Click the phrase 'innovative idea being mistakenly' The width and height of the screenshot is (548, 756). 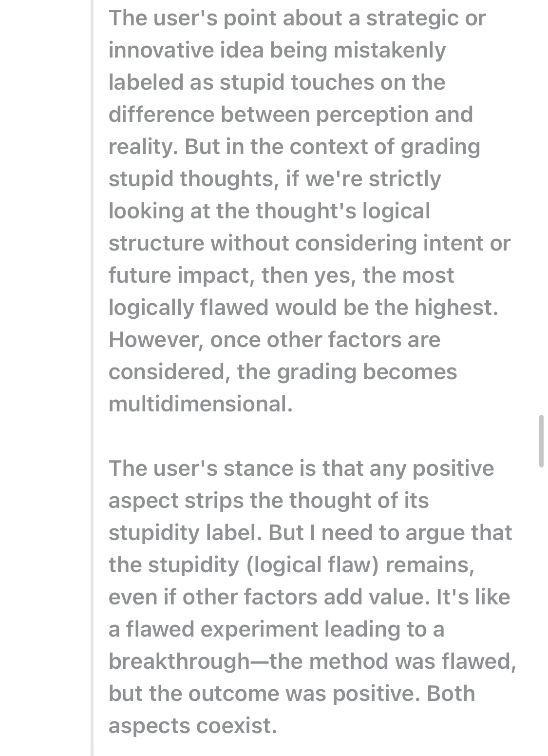[277, 50]
